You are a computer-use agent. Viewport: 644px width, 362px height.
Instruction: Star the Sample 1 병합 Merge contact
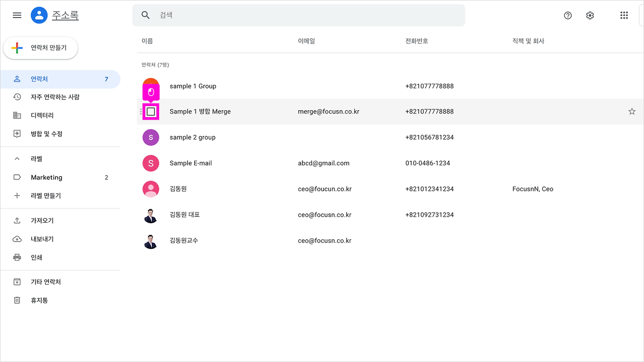631,111
